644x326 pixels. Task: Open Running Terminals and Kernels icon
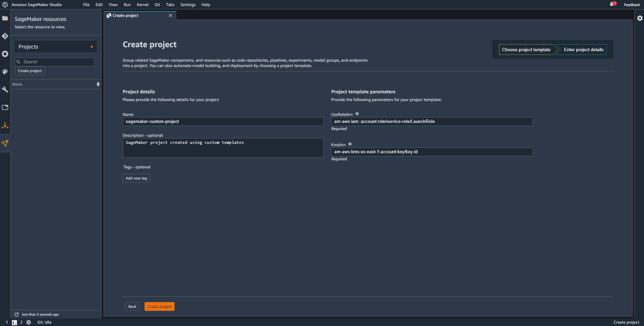pyautogui.click(x=5, y=54)
